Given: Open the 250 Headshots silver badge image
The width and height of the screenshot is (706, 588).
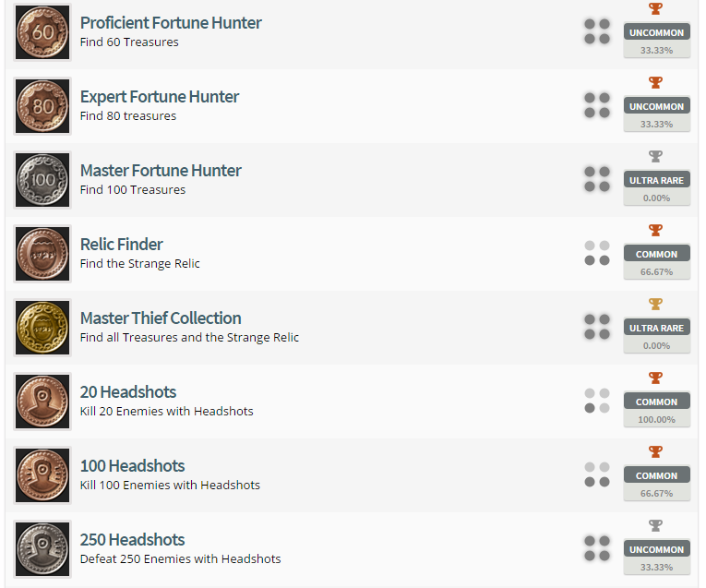Looking at the screenshot, I should (42, 549).
